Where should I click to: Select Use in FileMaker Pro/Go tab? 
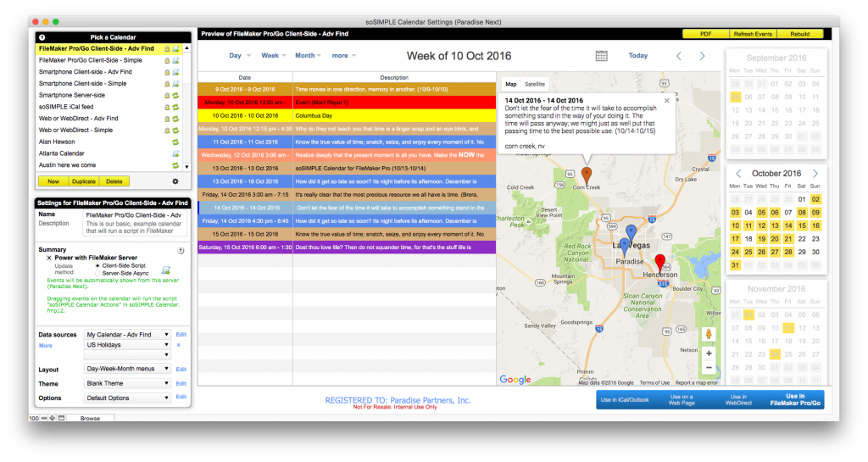click(795, 399)
